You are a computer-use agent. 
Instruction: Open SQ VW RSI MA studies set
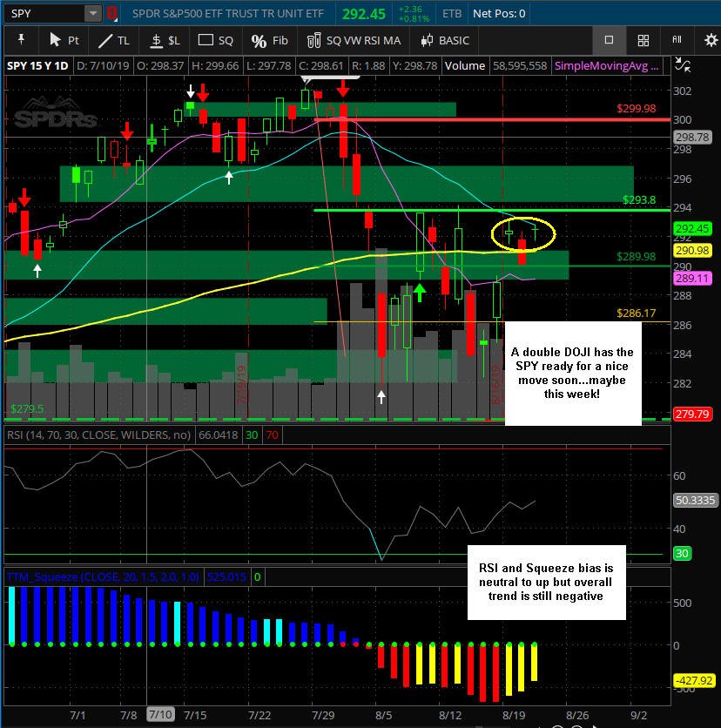pos(354,40)
